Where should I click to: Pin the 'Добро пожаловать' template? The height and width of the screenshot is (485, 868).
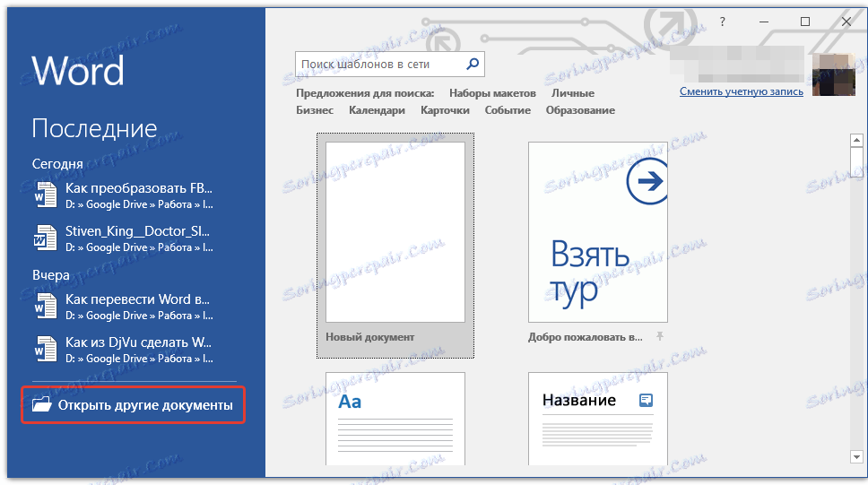660,336
